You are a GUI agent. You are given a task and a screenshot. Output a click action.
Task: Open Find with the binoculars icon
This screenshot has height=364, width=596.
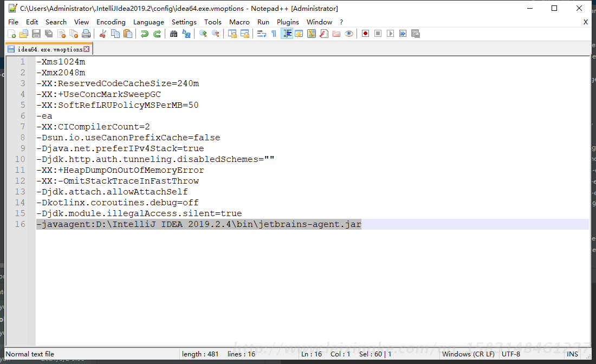173,34
